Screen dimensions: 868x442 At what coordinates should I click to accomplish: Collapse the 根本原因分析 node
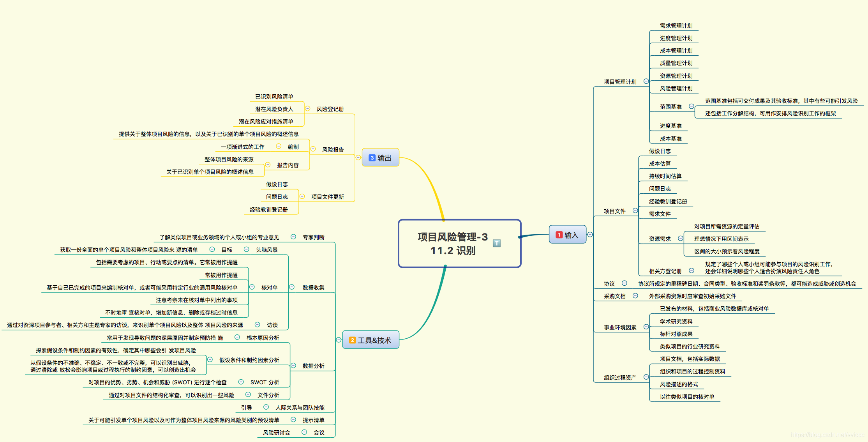237,337
